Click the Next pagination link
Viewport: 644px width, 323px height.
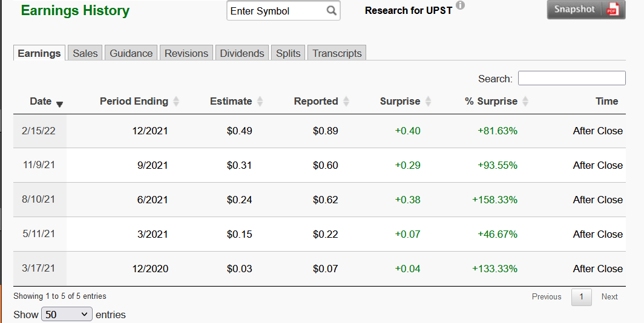(x=609, y=297)
